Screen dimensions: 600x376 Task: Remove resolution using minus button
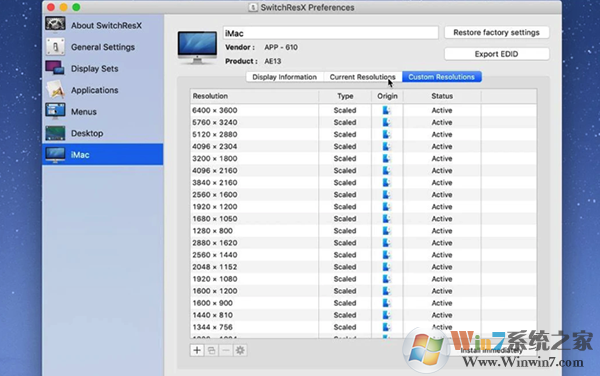click(x=226, y=350)
